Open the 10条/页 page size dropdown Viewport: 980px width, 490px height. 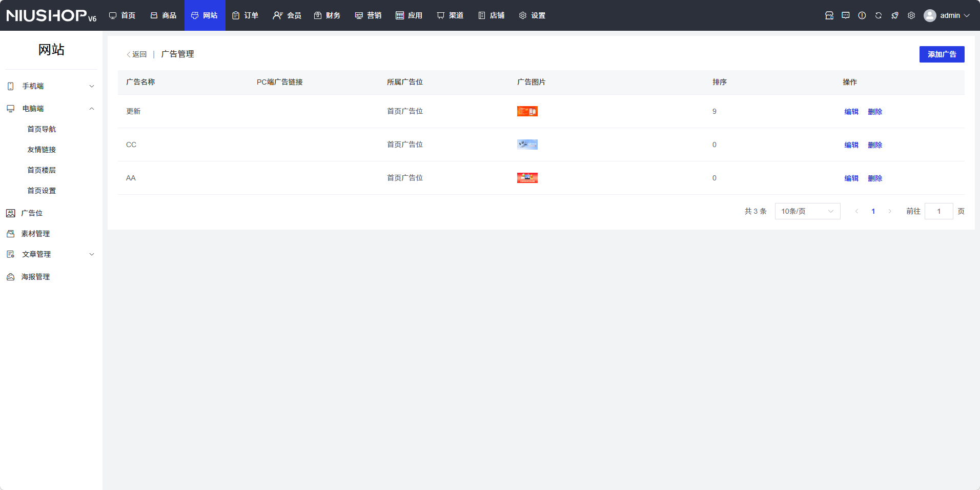click(x=807, y=211)
